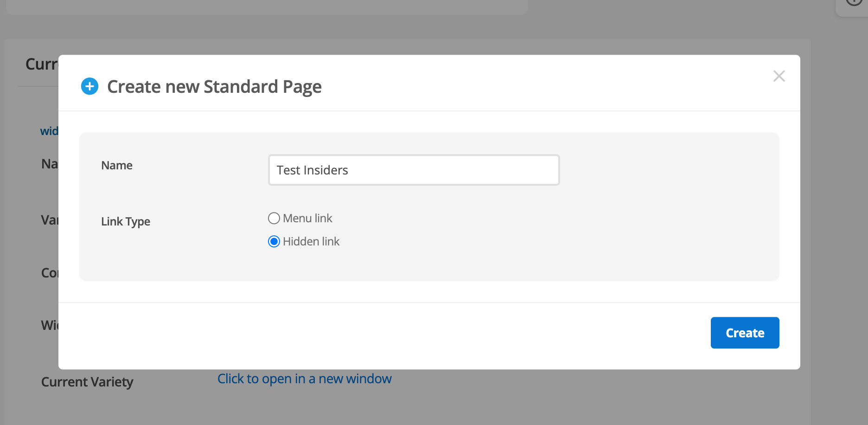This screenshot has height=425, width=868.
Task: Click the 'Current Variety' label in background page
Action: tap(87, 382)
